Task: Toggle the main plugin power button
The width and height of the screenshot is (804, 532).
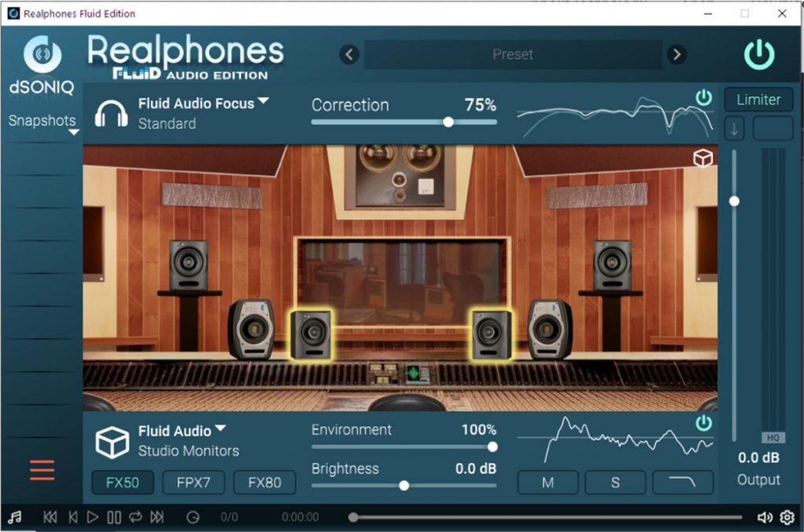Action: 759,54
